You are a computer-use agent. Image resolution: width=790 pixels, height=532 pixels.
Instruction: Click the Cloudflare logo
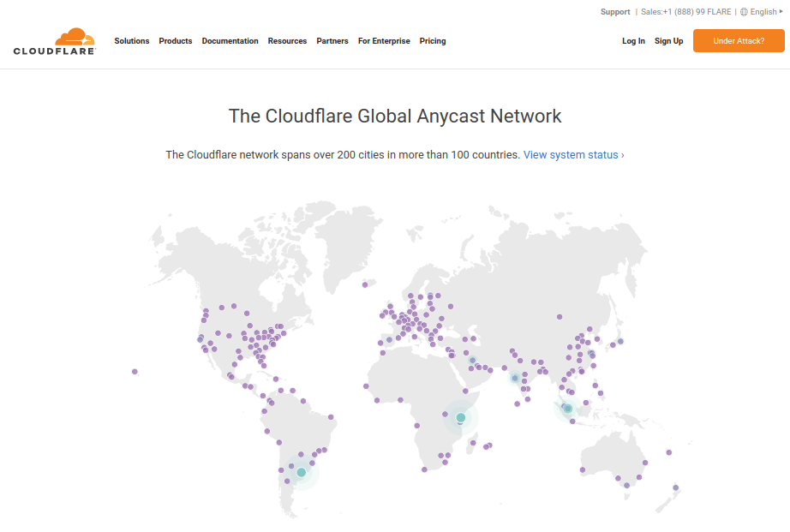pos(55,41)
